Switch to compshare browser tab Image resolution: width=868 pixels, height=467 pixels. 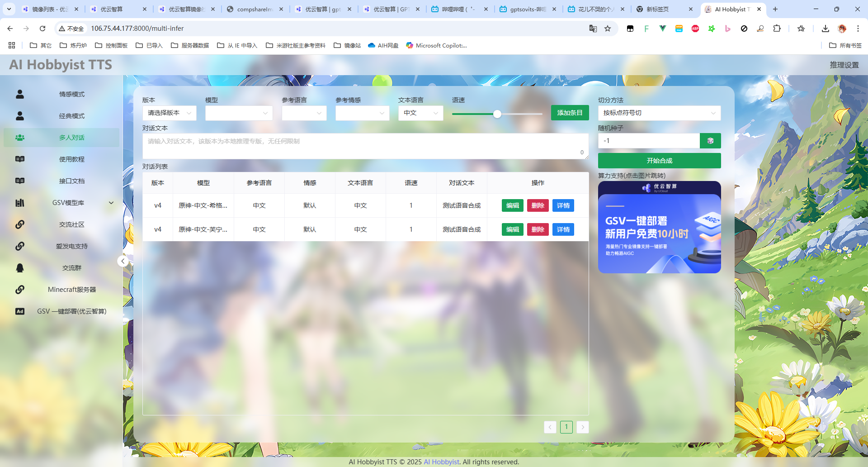(x=256, y=9)
